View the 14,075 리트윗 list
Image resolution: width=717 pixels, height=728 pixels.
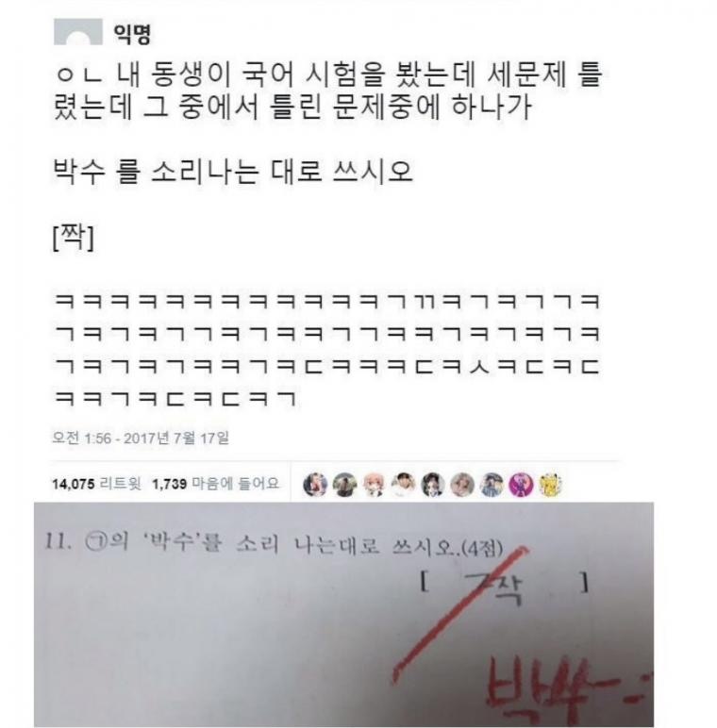96,484
